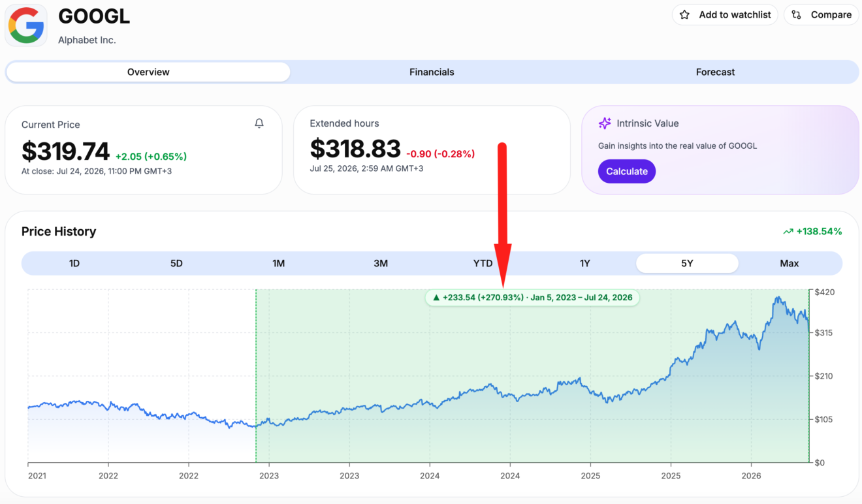
Task: Click the Intrinsic Value sparkle icon
Action: [x=605, y=123]
